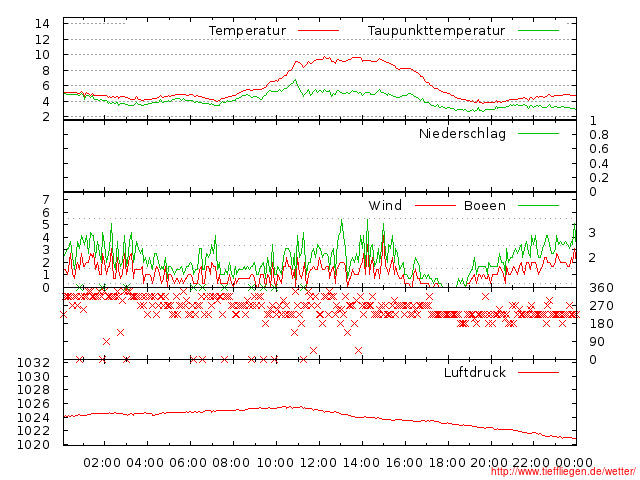
Task: Click the 08:00 time axis label
Action: [x=231, y=463]
